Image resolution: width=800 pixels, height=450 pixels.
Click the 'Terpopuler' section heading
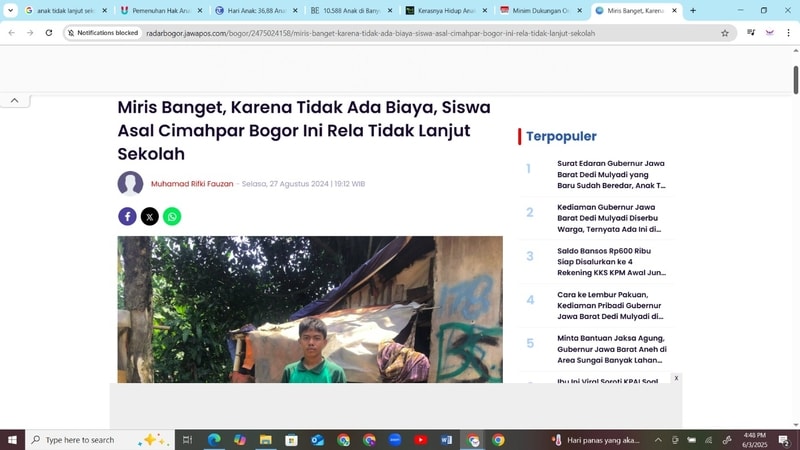pos(561,136)
